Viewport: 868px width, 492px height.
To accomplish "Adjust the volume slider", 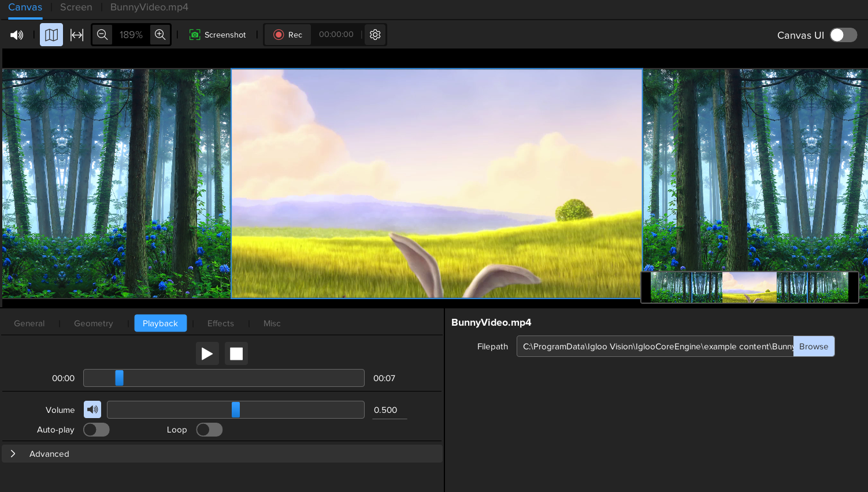I will tap(235, 409).
